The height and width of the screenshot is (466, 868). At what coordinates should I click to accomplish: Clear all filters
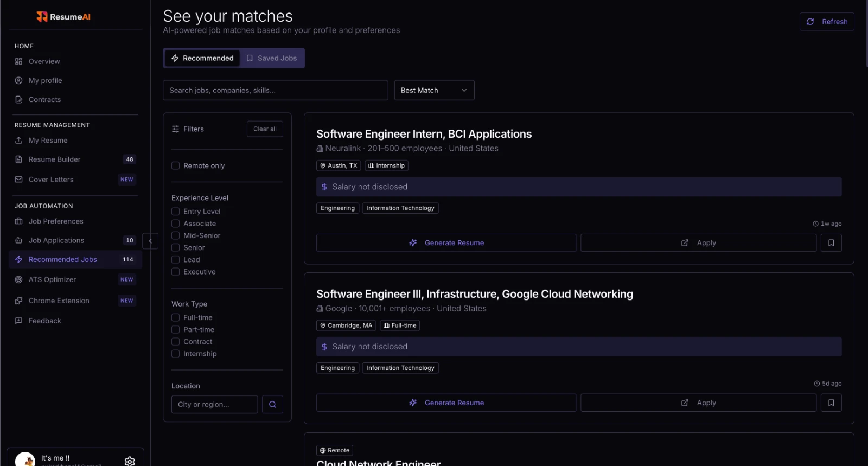point(265,129)
